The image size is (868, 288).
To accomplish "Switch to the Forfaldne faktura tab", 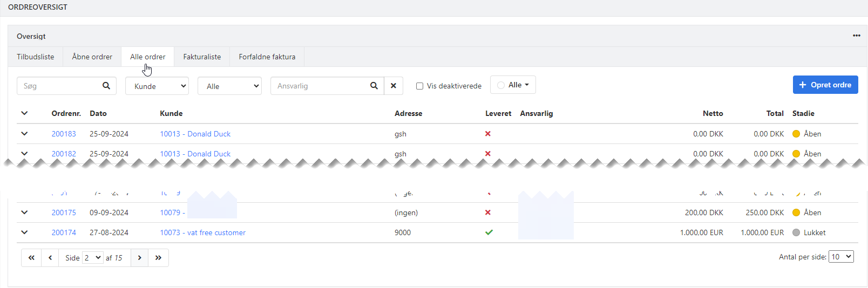I will pos(267,57).
